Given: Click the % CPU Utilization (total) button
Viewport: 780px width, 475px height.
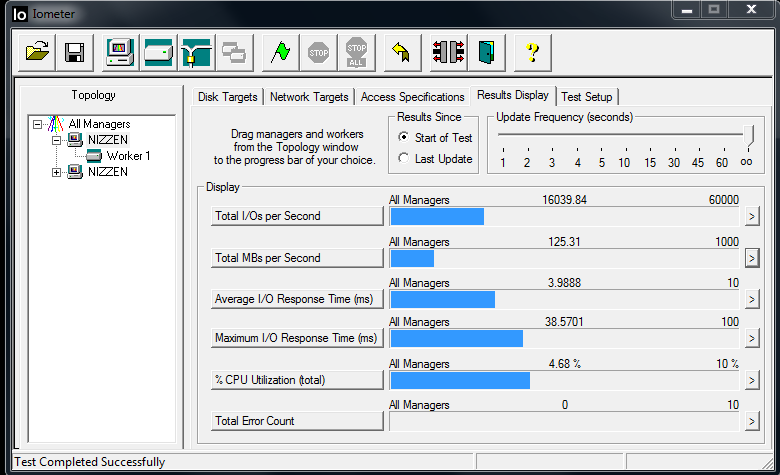Looking at the screenshot, I should point(297,380).
